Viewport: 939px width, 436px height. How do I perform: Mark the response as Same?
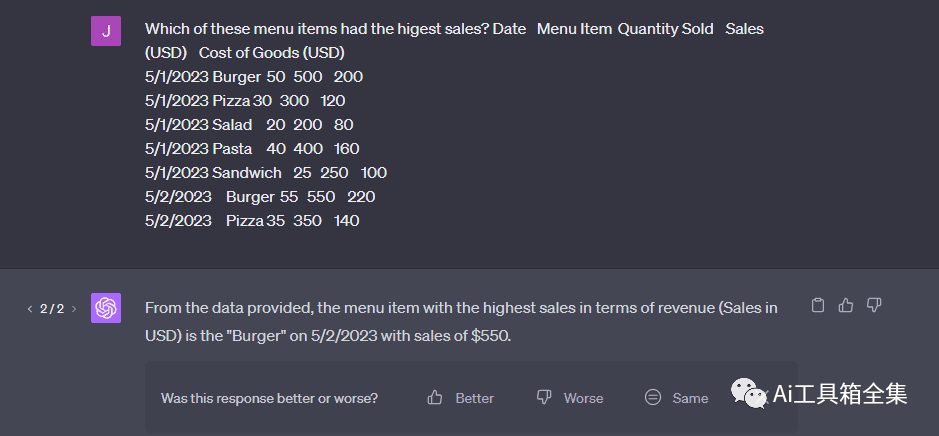(677, 398)
